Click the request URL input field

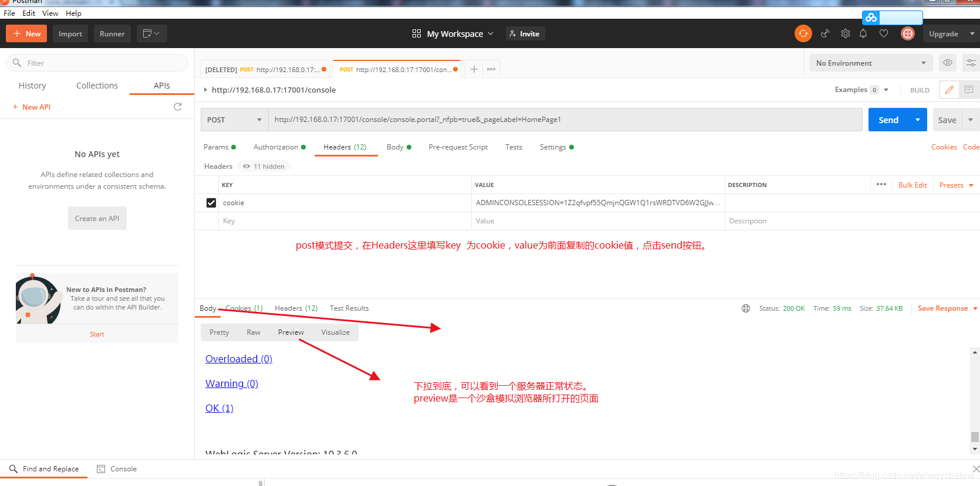pyautogui.click(x=565, y=120)
